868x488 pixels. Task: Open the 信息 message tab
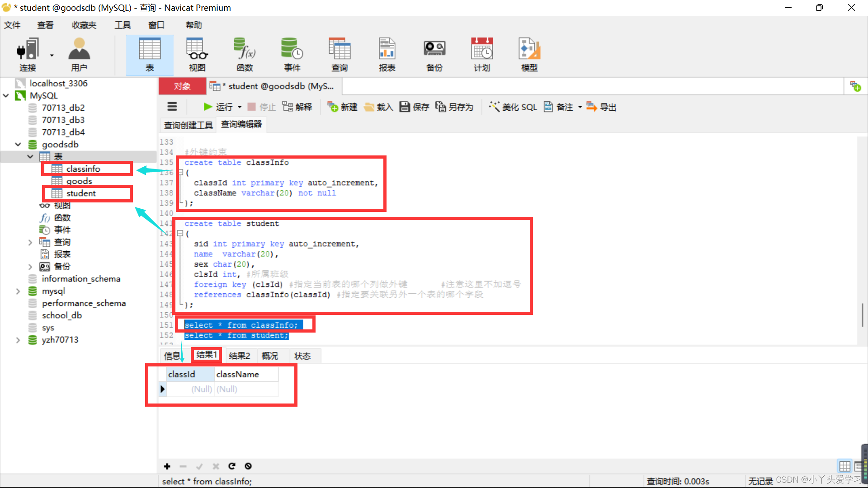point(172,356)
